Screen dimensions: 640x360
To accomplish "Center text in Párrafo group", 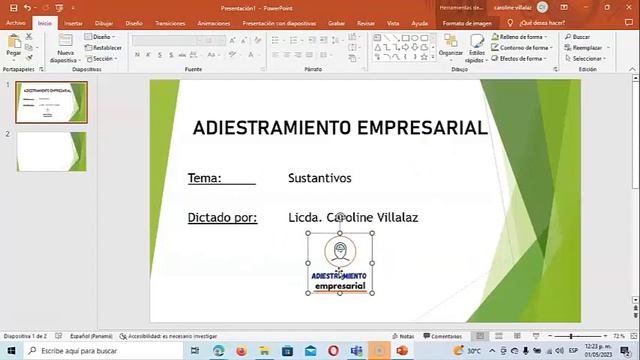I will pos(287,55).
